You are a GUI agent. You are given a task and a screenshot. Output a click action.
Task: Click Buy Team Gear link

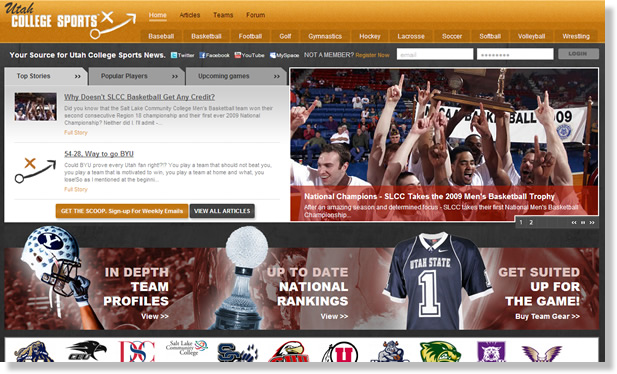coord(547,317)
